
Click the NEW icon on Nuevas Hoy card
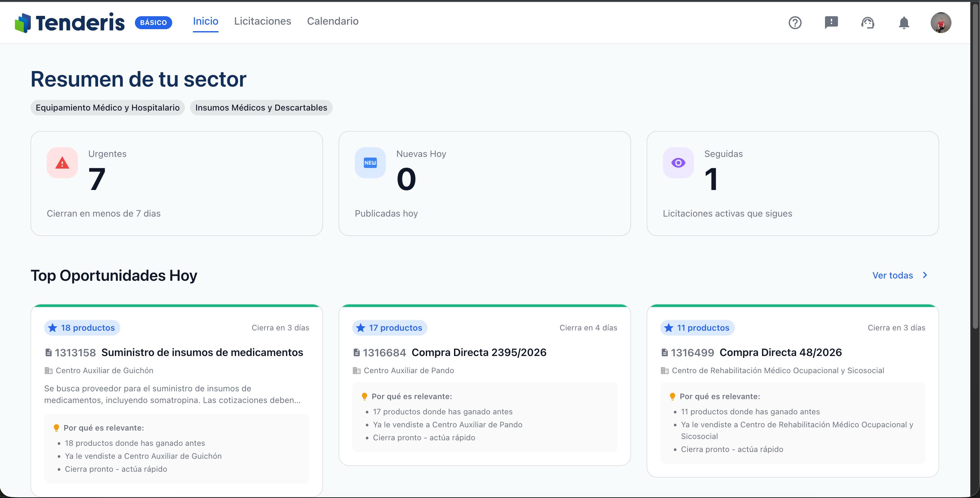[x=370, y=163]
